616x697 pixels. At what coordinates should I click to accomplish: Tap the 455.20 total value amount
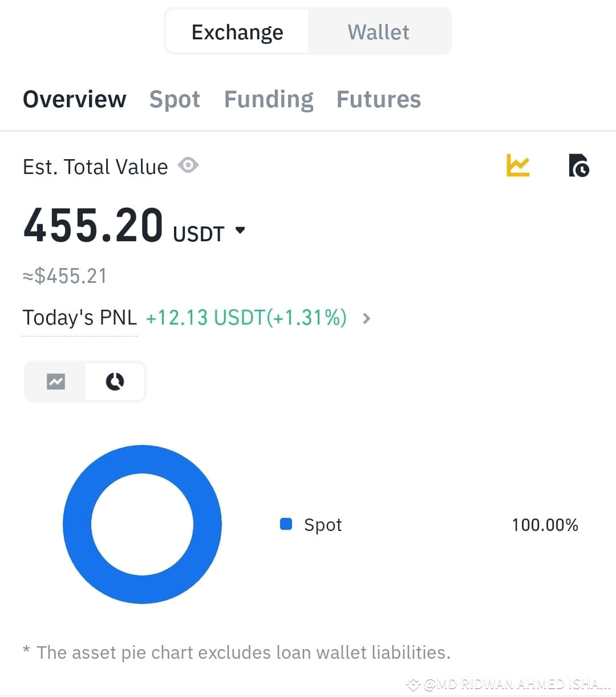(94, 225)
